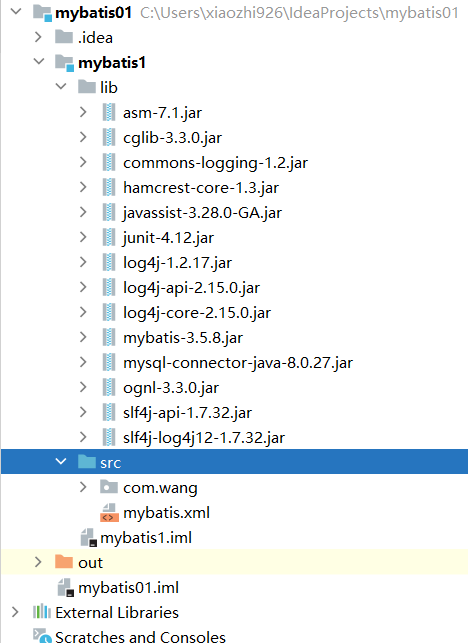This screenshot has width=468, height=643.
Task: Select the .idea folder name
Action: point(95,38)
